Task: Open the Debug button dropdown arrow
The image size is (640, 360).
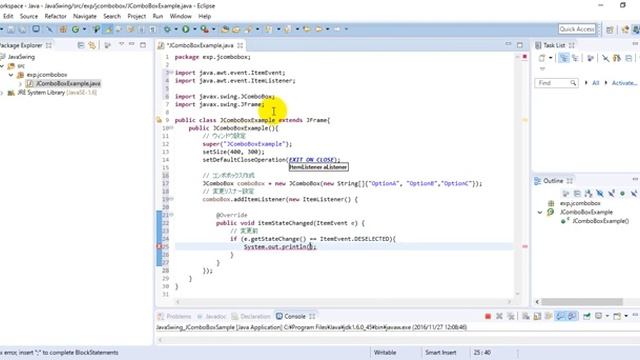Action: click(x=176, y=29)
